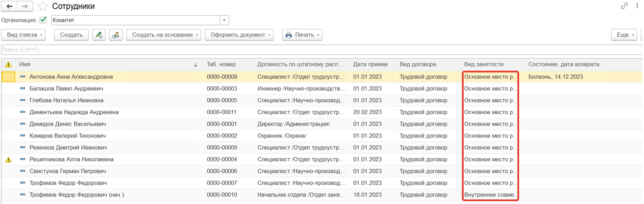Copy link using the chain icon
This screenshot has height=204, width=644.
tap(624, 6)
